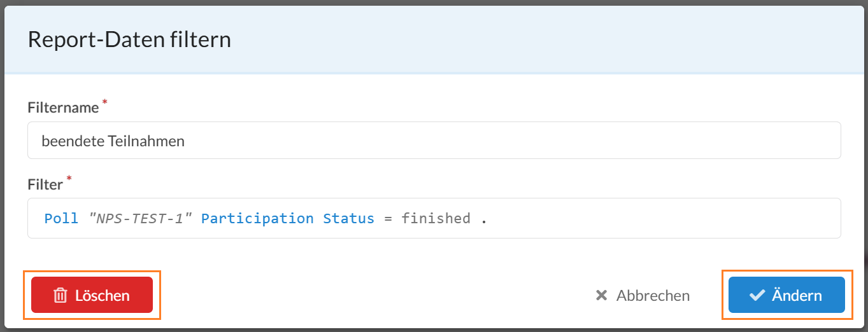Delete the filter with the Löschen button
This screenshot has width=868, height=332.
tap(92, 295)
